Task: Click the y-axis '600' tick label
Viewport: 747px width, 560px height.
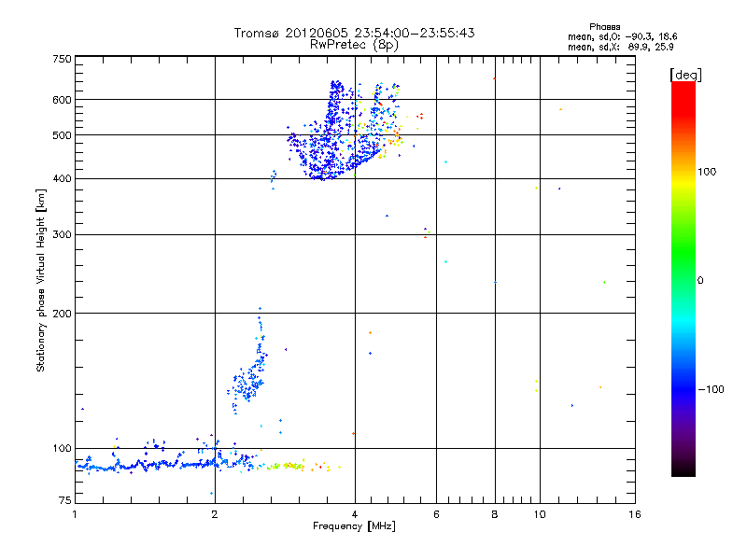Action: point(62,100)
